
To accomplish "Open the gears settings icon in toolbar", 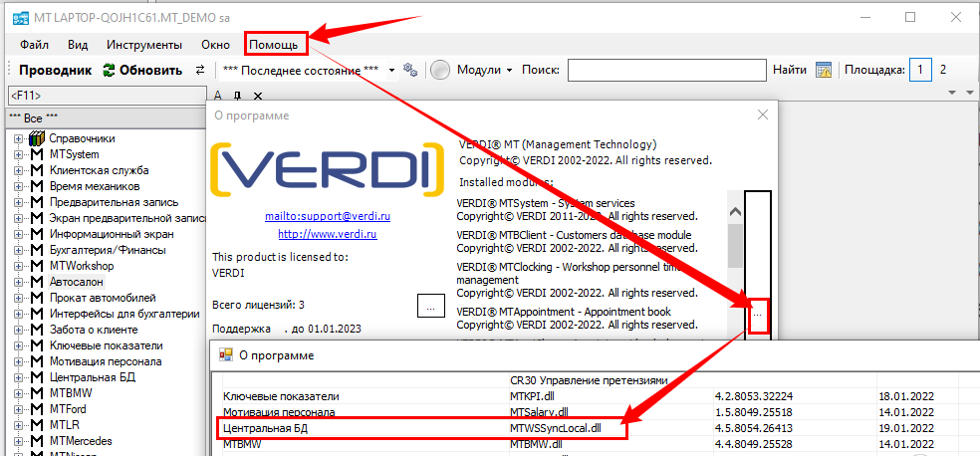I will point(409,71).
